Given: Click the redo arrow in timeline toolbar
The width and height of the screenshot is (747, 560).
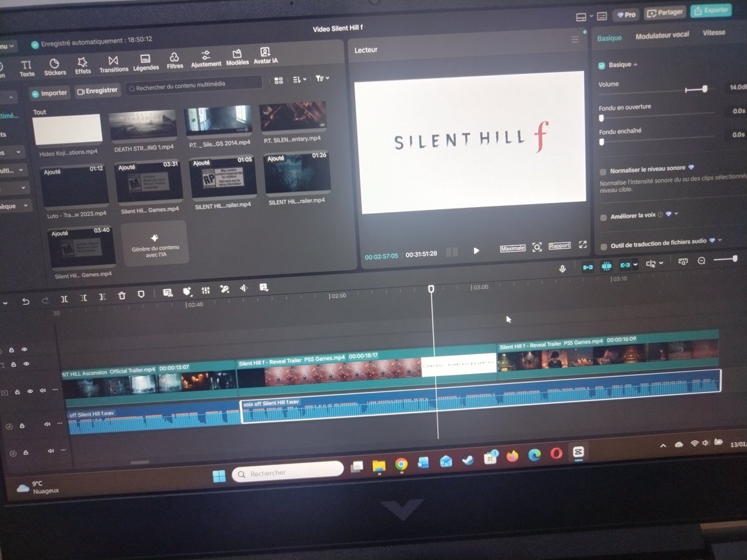Looking at the screenshot, I should click(x=45, y=300).
